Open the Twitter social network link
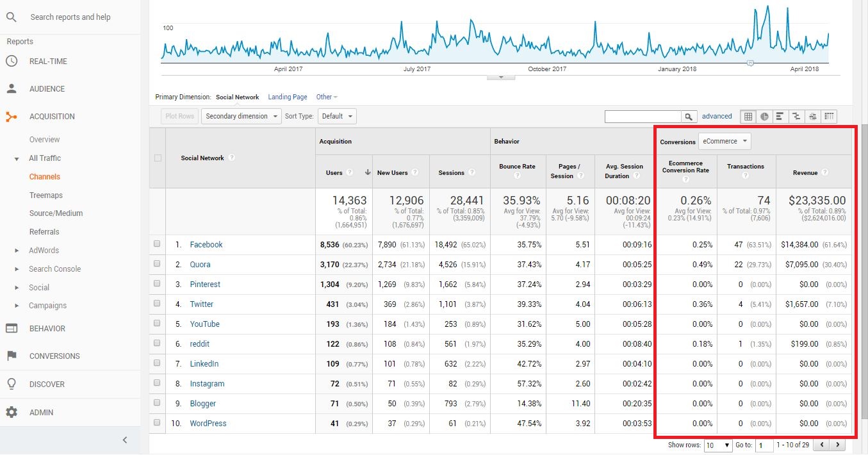Viewport: 868px width, 455px height. [x=202, y=304]
